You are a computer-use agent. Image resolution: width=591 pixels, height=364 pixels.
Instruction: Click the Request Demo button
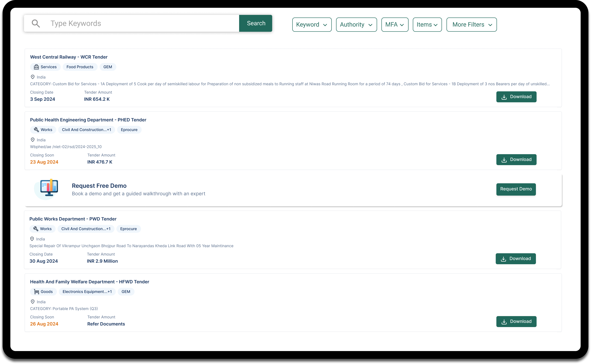tap(516, 189)
